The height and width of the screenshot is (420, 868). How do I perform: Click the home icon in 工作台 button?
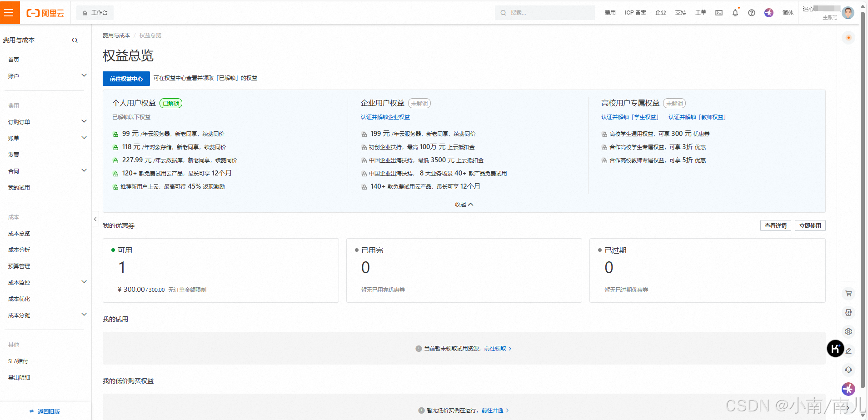pyautogui.click(x=85, y=13)
